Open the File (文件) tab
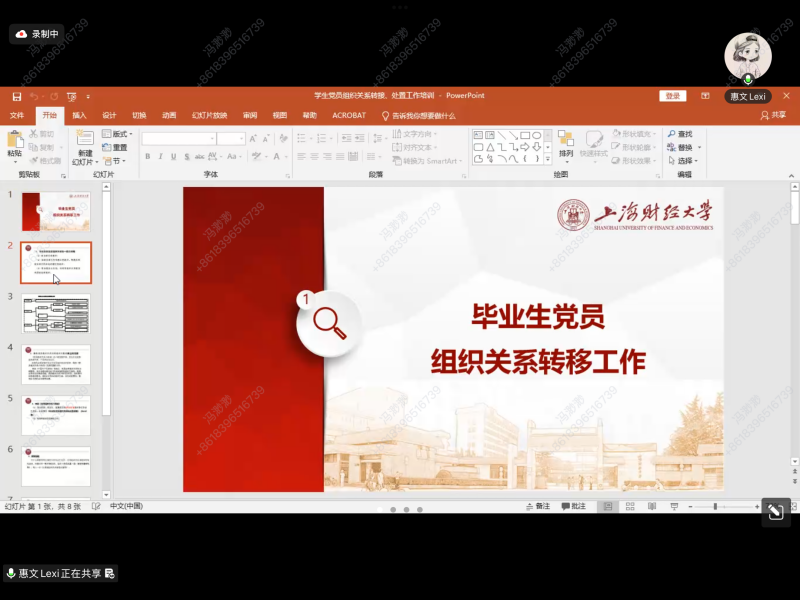This screenshot has width=800, height=600. coord(17,115)
